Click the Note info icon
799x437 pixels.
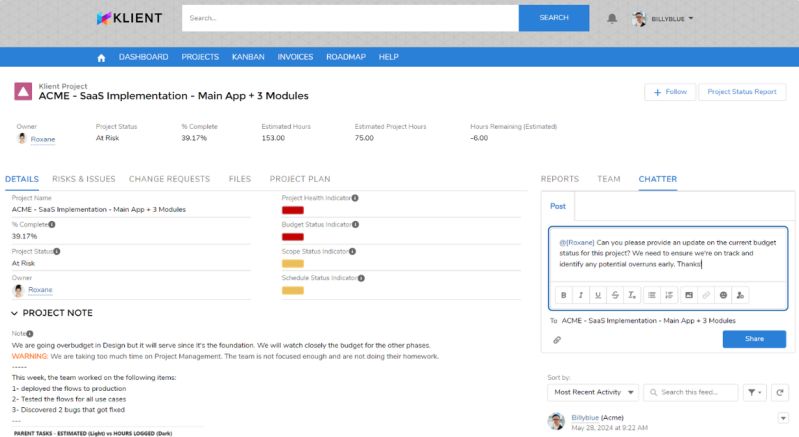pyautogui.click(x=30, y=334)
